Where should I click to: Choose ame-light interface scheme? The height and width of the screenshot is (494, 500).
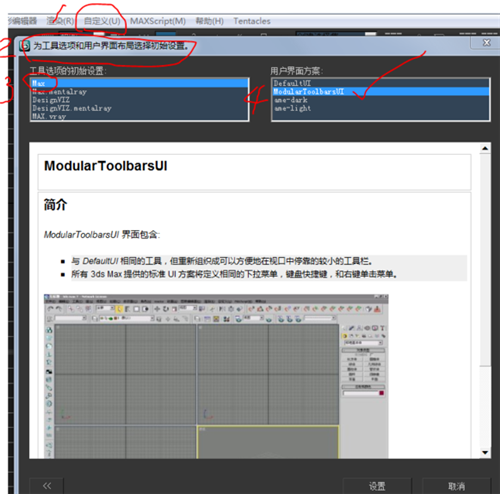pos(381,108)
